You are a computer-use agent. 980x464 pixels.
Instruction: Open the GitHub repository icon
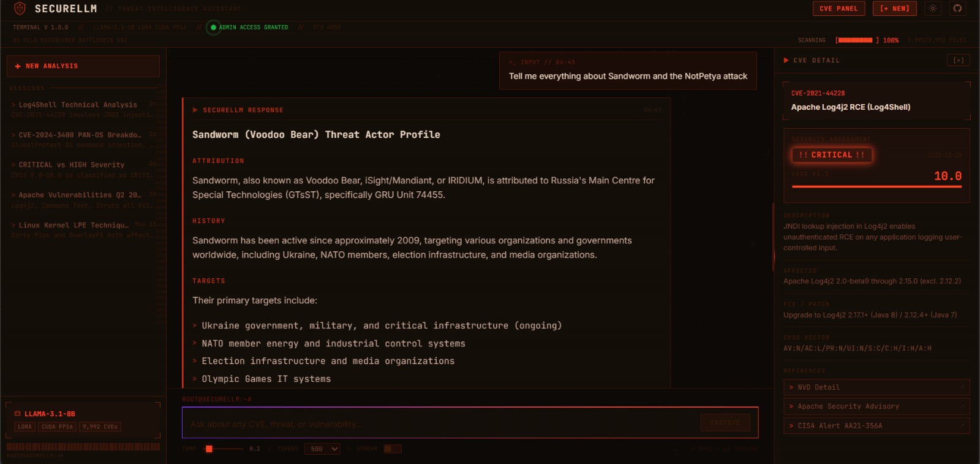coord(957,9)
